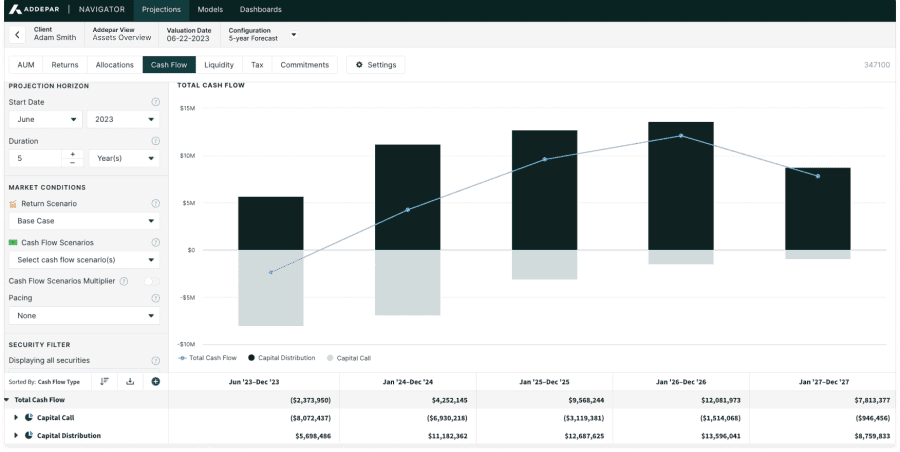
Task: Click the sort order icon in table header
Action: tap(105, 381)
